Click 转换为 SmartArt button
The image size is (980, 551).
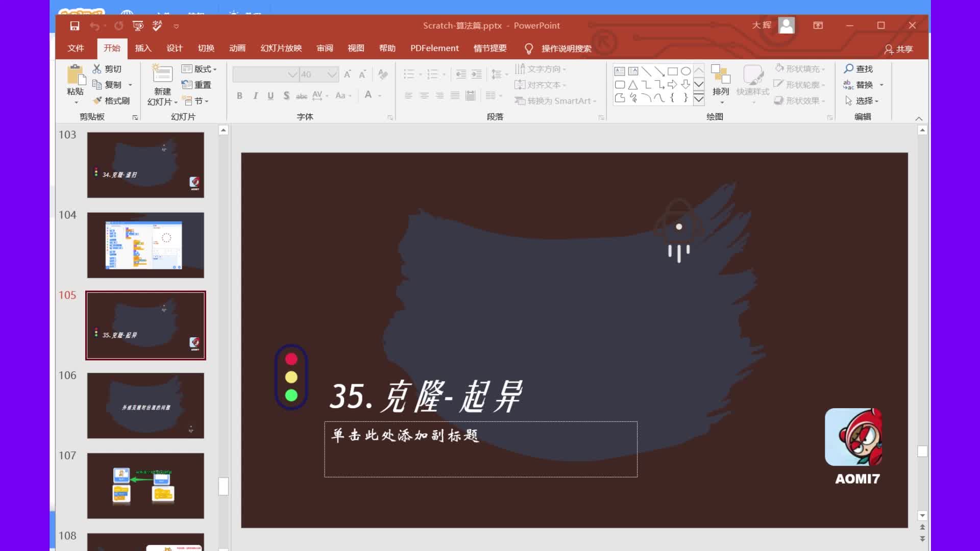[x=555, y=101]
